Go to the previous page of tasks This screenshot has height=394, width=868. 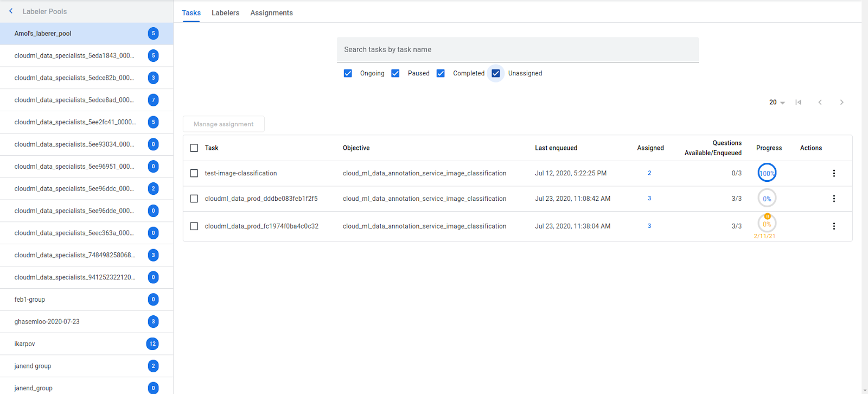[x=820, y=102]
